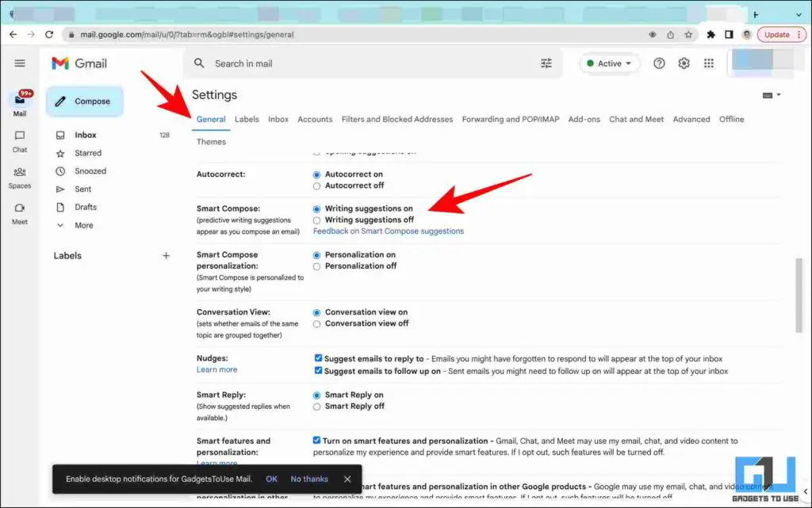
Task: Reload the current page
Action: point(49,35)
